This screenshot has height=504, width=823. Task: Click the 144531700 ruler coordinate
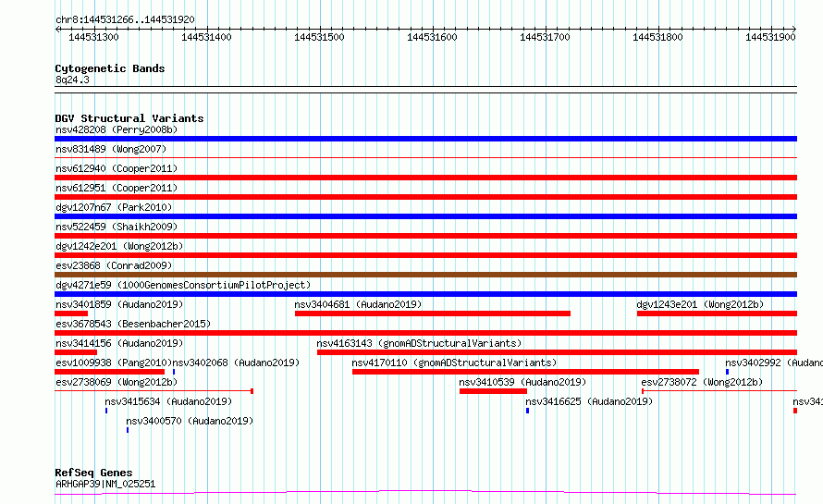click(545, 37)
